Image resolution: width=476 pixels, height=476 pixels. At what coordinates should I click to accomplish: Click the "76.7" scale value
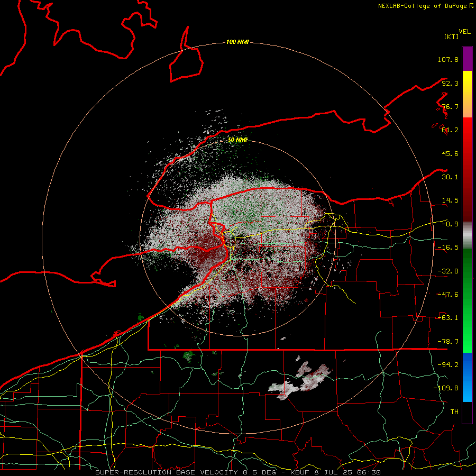pyautogui.click(x=450, y=106)
